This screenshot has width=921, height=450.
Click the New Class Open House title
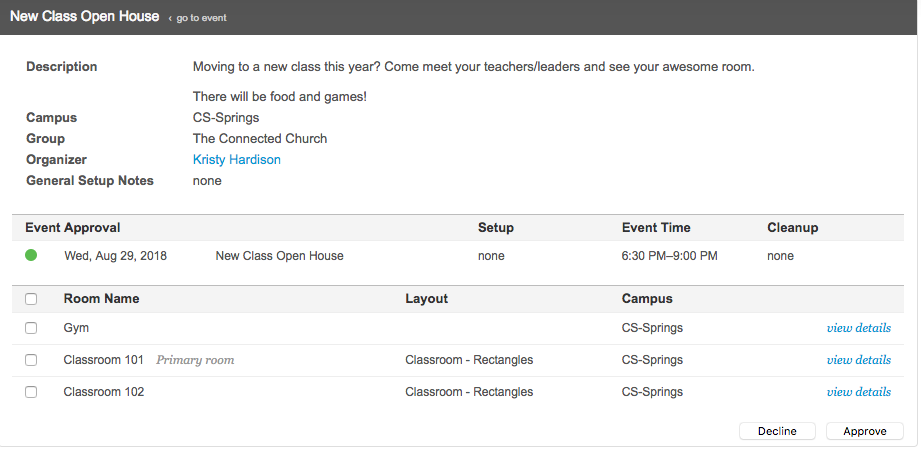84,17
